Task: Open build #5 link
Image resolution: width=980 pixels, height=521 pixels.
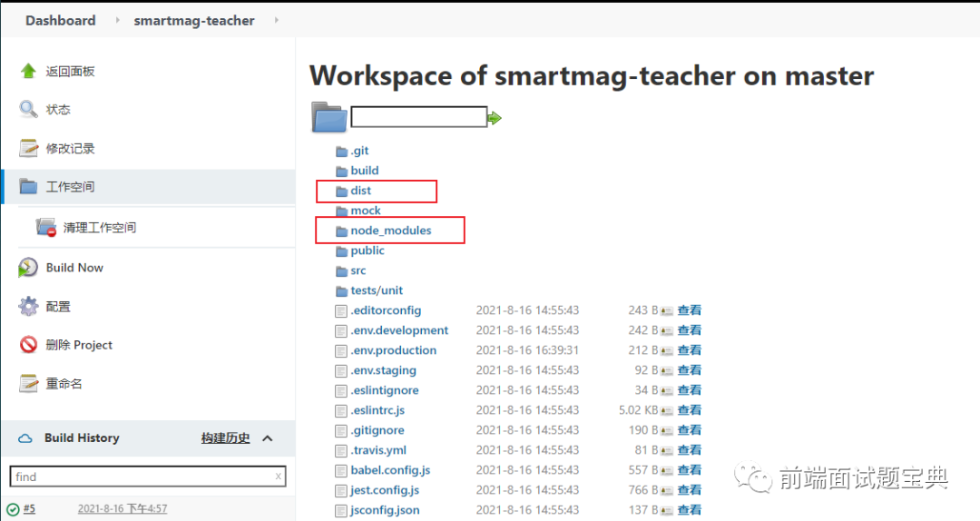Action: (29, 509)
